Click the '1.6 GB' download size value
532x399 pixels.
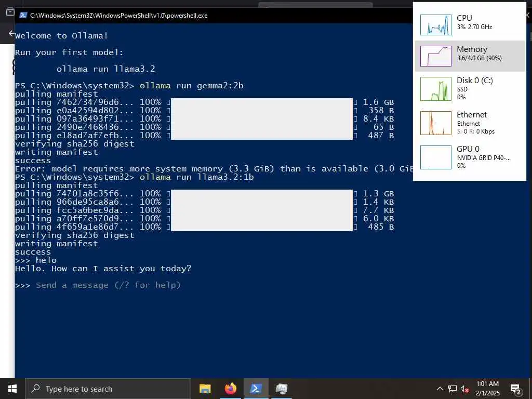[x=378, y=102]
